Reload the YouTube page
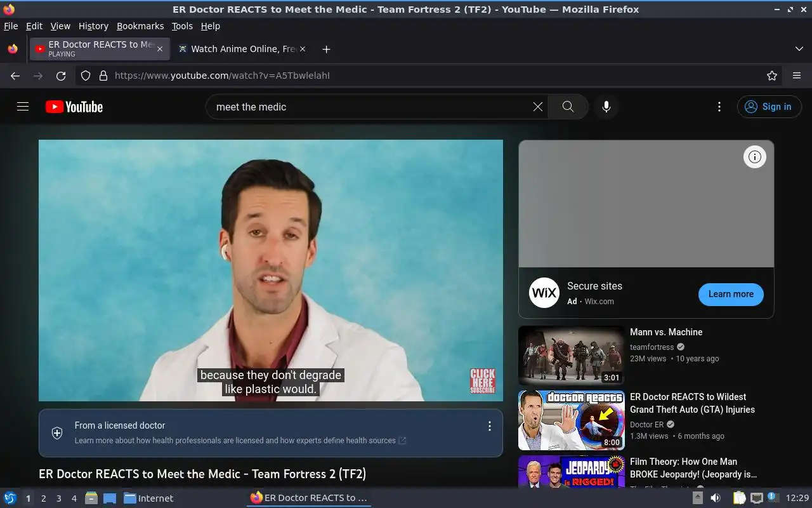The width and height of the screenshot is (812, 508). tap(61, 76)
